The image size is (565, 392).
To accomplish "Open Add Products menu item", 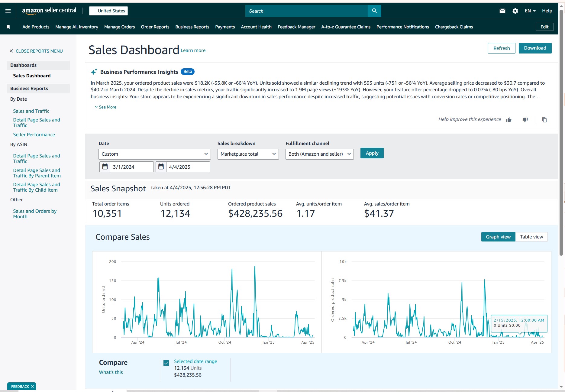I will pos(36,27).
